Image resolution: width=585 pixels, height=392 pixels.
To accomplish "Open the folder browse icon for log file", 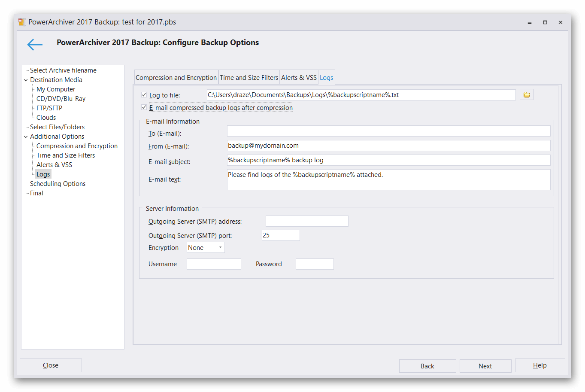I will [x=526, y=95].
